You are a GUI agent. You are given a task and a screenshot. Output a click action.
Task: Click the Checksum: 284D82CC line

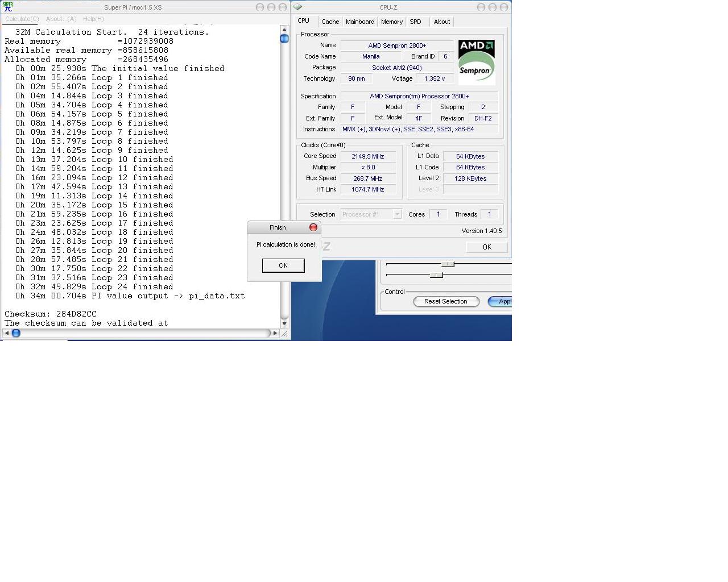(51, 314)
